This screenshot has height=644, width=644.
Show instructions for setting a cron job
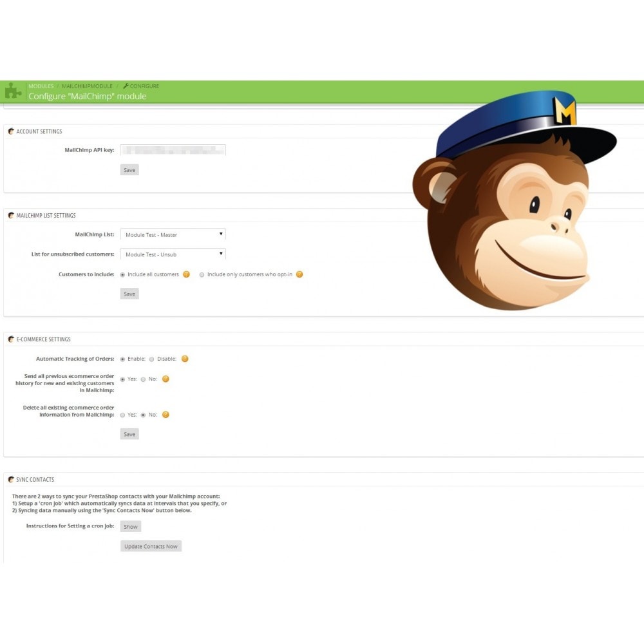click(131, 527)
